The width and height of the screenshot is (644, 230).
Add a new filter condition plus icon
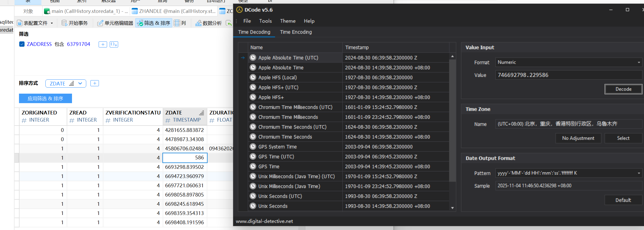tap(103, 44)
